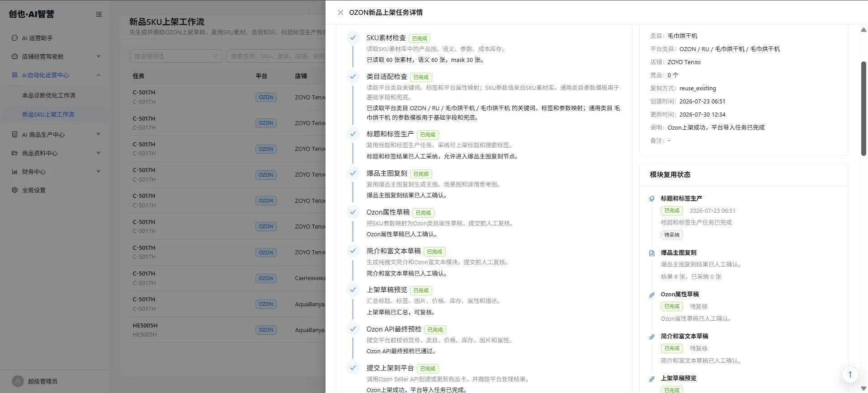Click the 商品资料中心 folder icon

coord(14,153)
